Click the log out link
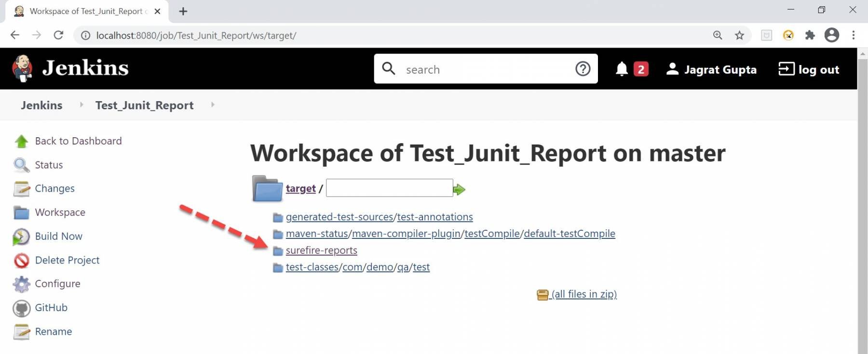868x354 pixels. pyautogui.click(x=809, y=69)
